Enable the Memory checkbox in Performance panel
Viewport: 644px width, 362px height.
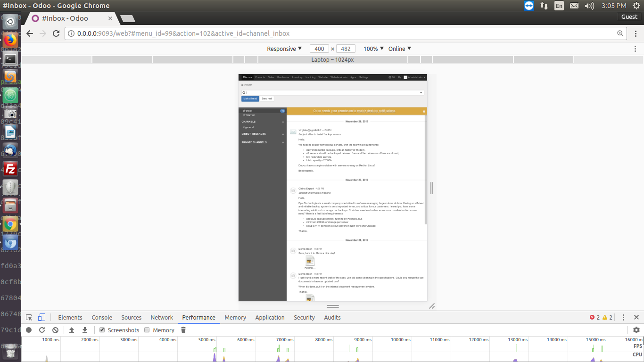point(147,330)
